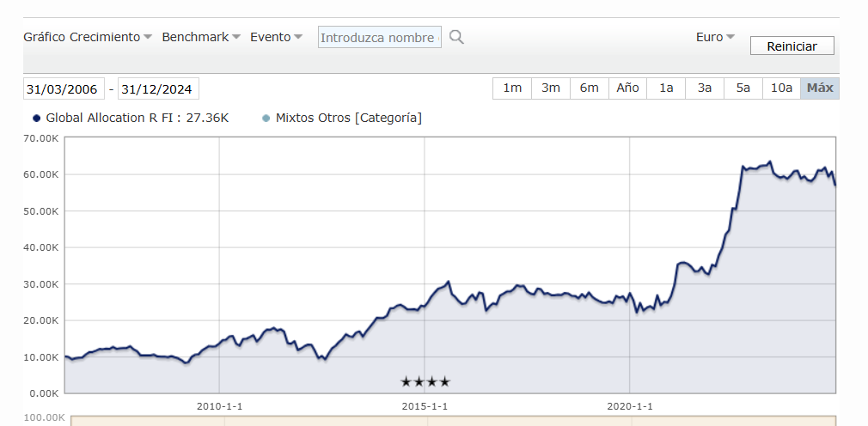Click the 2020-1-1 axis label
868x426 pixels.
coord(629,406)
